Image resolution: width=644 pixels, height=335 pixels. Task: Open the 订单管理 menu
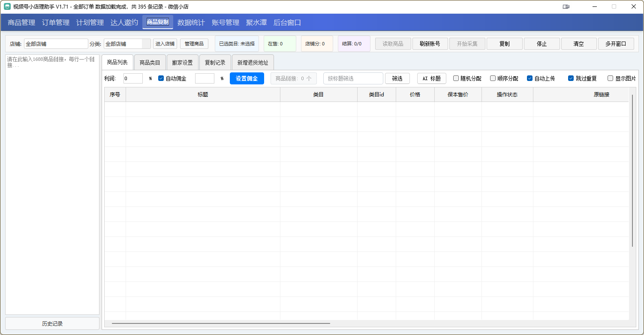[56, 23]
